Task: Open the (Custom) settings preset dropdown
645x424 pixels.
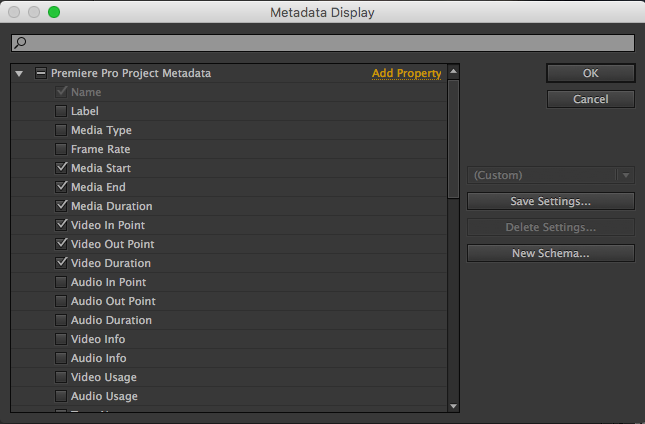Action: (550, 175)
